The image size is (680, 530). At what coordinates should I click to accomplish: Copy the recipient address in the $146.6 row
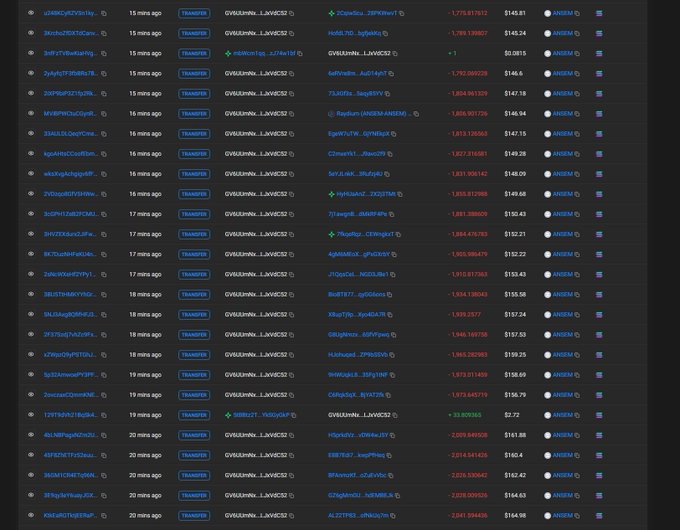(391, 74)
